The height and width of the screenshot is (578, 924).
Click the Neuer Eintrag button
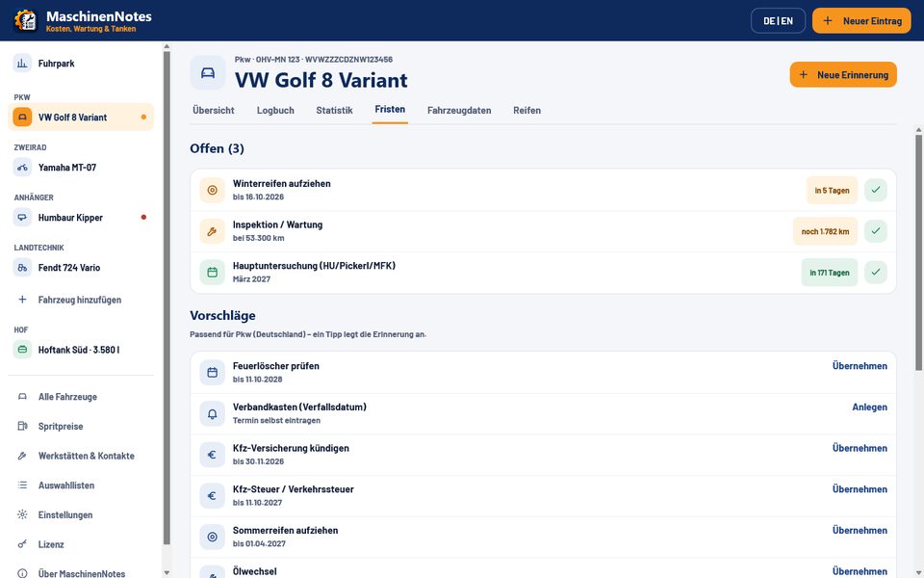861,20
